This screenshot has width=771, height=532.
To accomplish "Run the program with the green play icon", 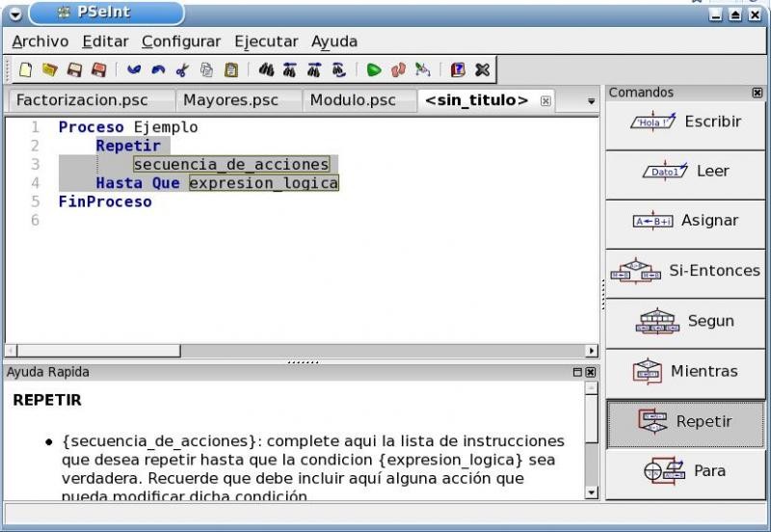I will click(374, 69).
